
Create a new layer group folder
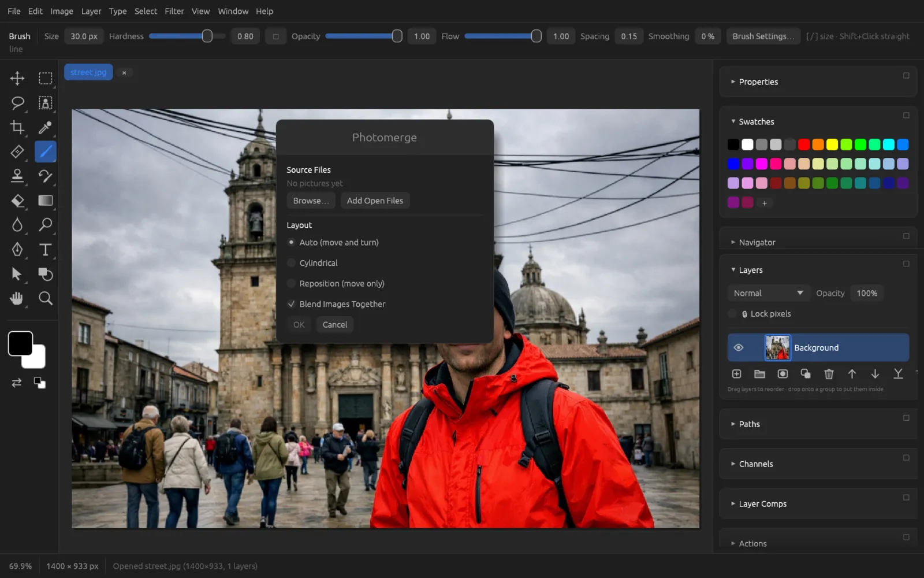759,374
